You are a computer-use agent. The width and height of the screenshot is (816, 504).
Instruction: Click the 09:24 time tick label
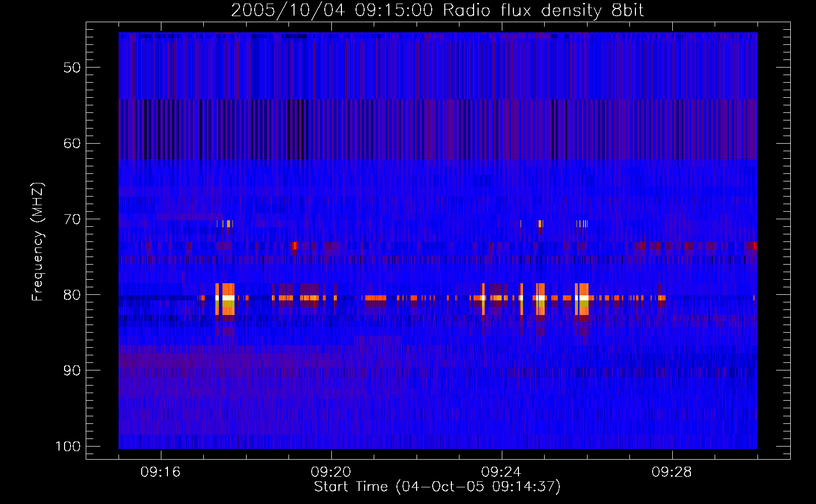[501, 472]
